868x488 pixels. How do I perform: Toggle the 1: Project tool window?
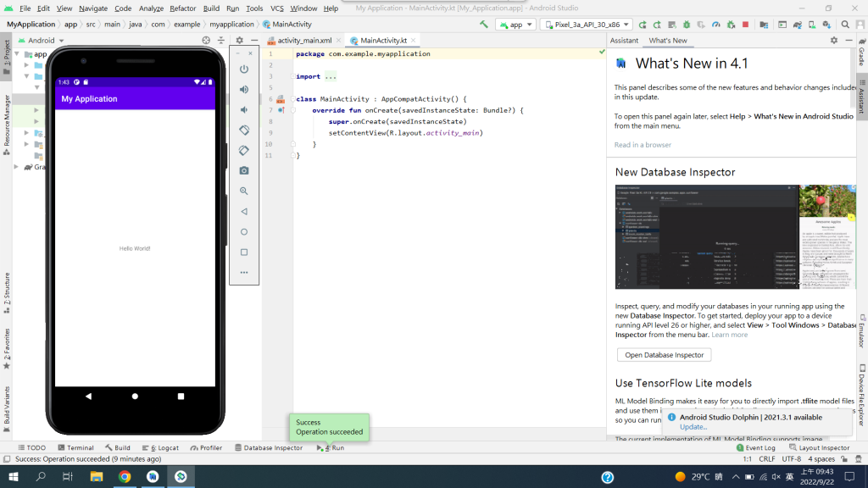tap(6, 58)
